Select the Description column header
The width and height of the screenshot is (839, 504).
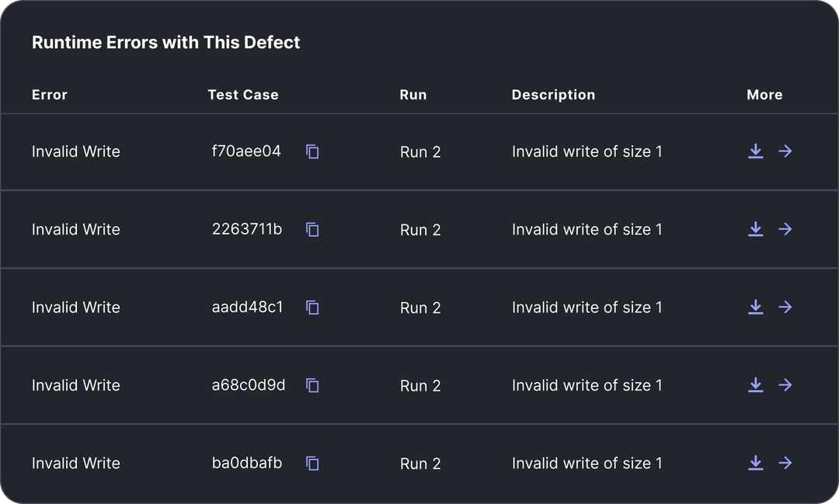click(553, 95)
